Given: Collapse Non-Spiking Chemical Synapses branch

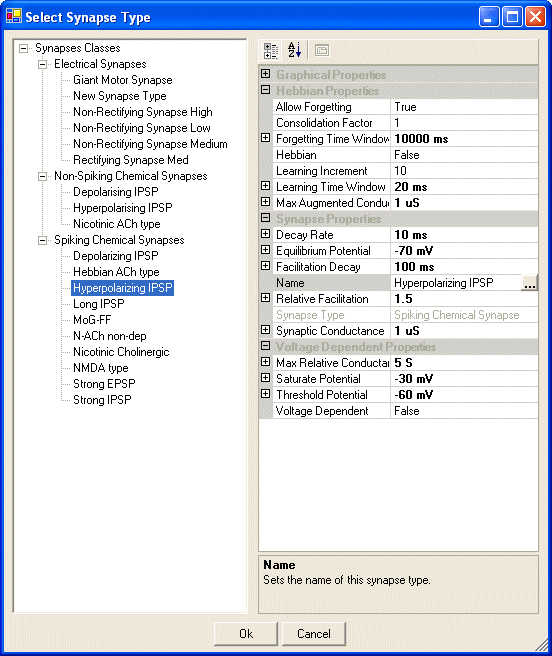Looking at the screenshot, I should (42, 177).
